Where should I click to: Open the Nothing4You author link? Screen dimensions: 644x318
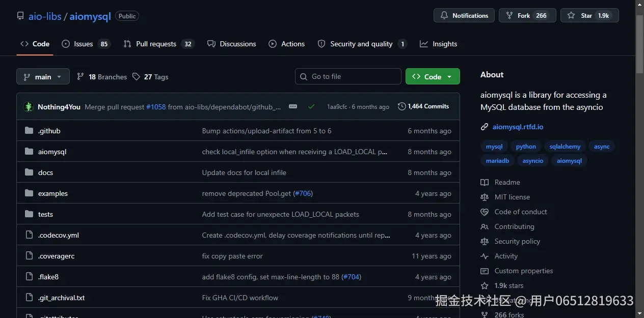59,107
